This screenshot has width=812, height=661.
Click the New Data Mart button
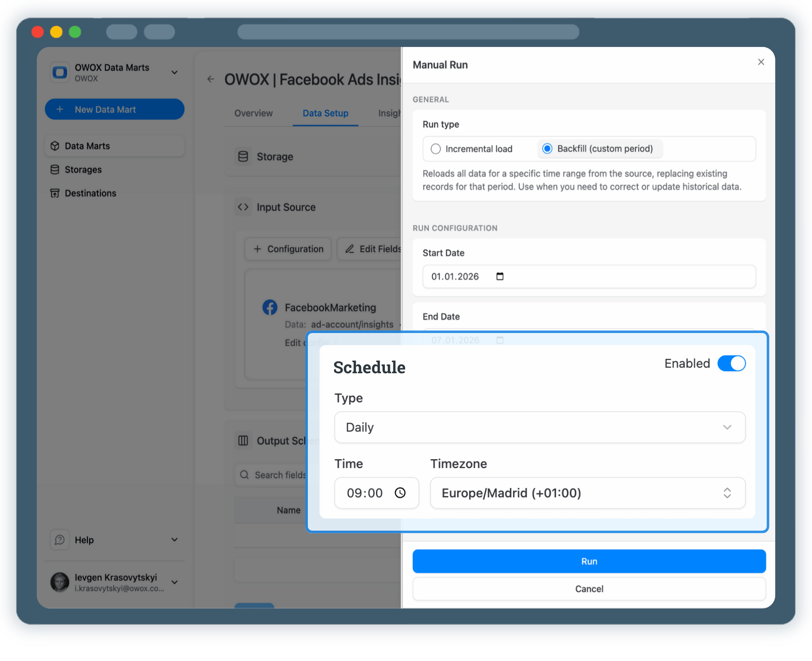pyautogui.click(x=114, y=109)
